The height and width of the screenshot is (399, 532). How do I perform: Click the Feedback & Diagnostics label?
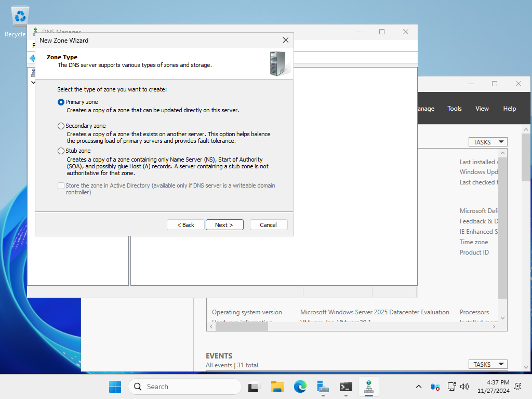478,221
